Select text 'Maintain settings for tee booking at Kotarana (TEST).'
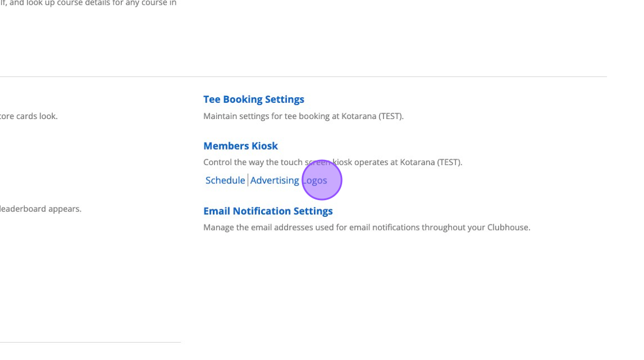 coord(304,116)
